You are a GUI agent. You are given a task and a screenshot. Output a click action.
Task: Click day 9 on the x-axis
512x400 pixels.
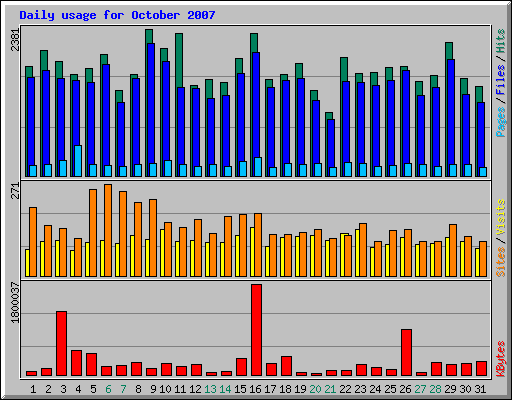tap(153, 389)
